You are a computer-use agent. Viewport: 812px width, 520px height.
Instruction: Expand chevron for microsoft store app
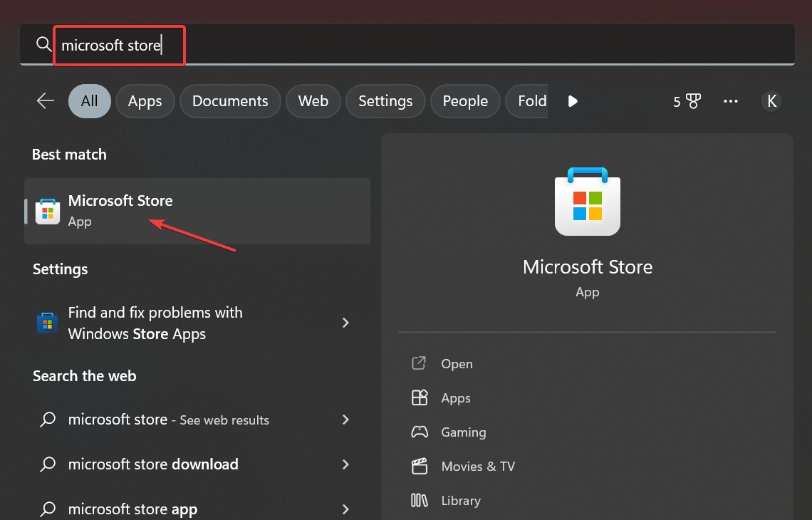coord(345,509)
